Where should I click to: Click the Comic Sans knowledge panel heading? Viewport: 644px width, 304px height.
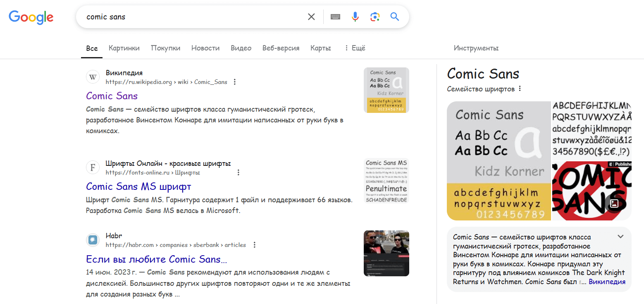(x=483, y=74)
